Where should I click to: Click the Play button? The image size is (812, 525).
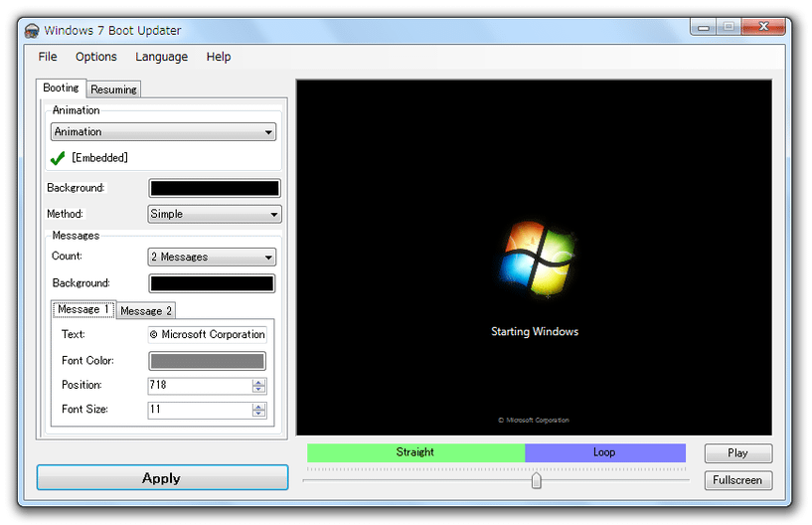click(737, 453)
